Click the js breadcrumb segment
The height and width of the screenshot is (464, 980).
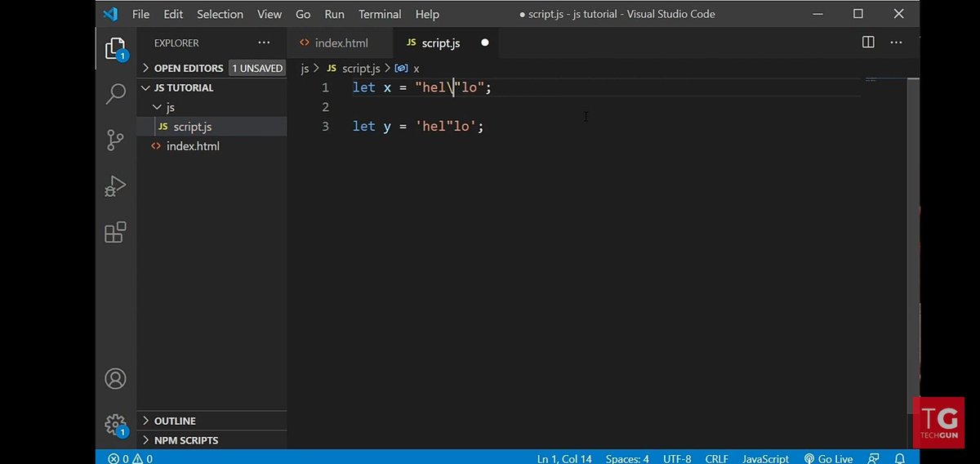coord(305,69)
